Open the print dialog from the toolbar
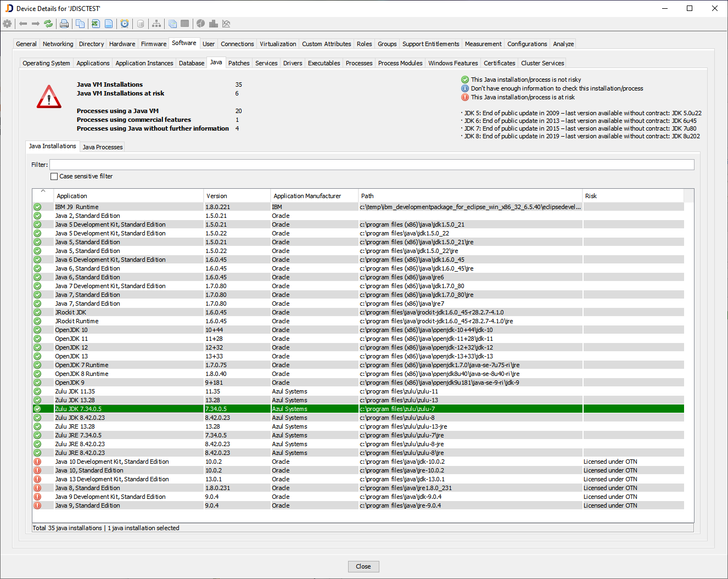This screenshot has width=728, height=579. tap(65, 24)
